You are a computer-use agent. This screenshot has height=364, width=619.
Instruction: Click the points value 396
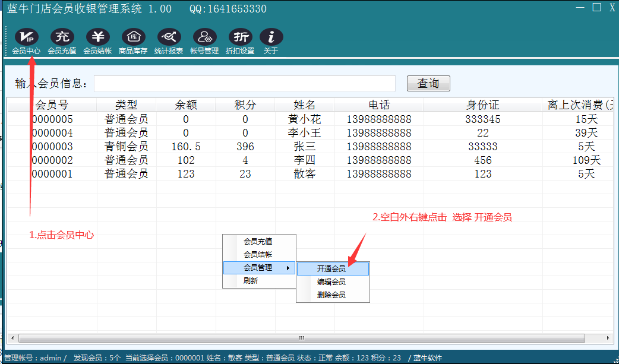click(245, 147)
